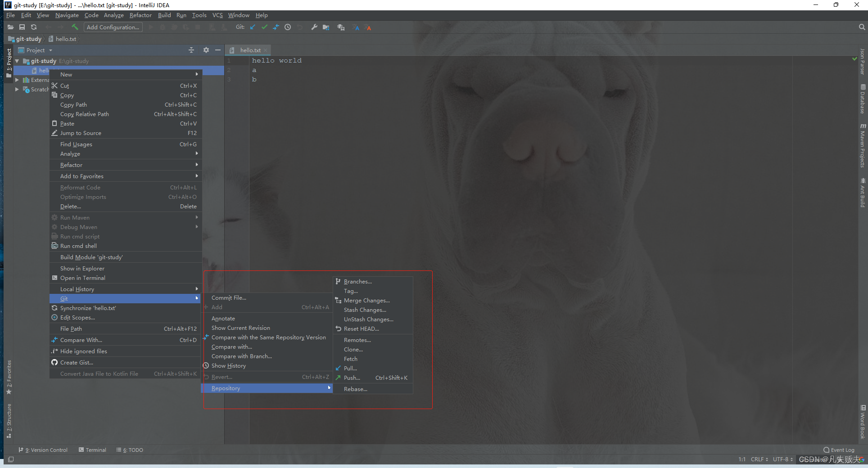The height and width of the screenshot is (468, 868).
Task: Click the Synchronize refresh toolbar icon
Action: 34,27
